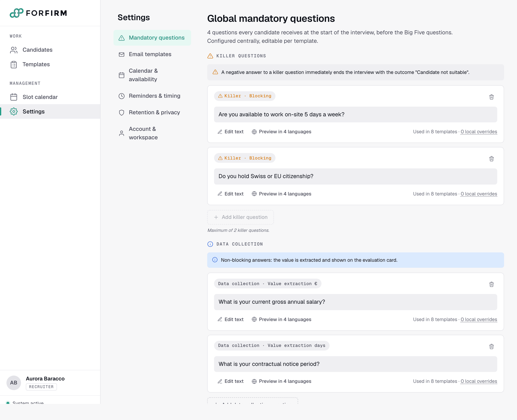Click the Swiss or EU citizenship text field
The width and height of the screenshot is (517, 420).
[355, 176]
